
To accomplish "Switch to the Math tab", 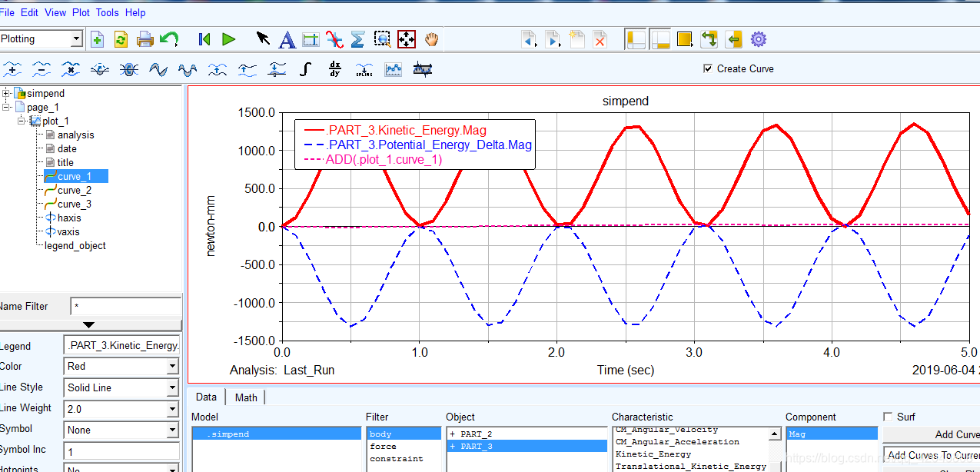I will pyautogui.click(x=246, y=397).
